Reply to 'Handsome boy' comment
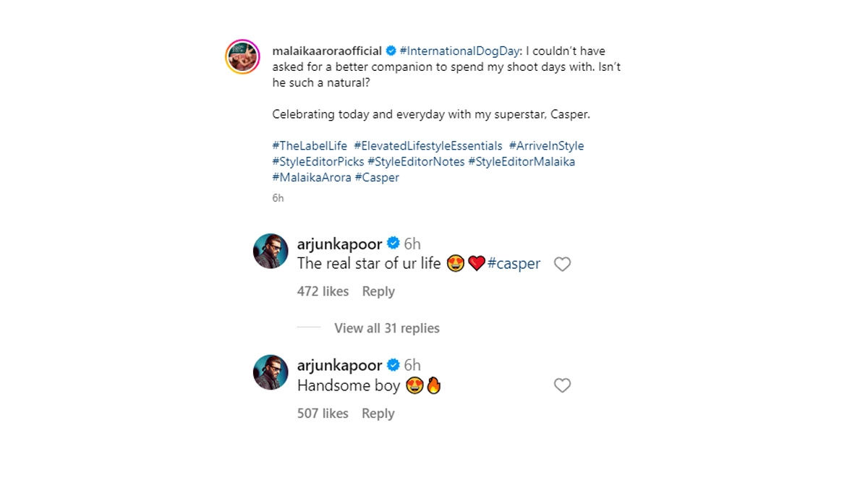 378,414
